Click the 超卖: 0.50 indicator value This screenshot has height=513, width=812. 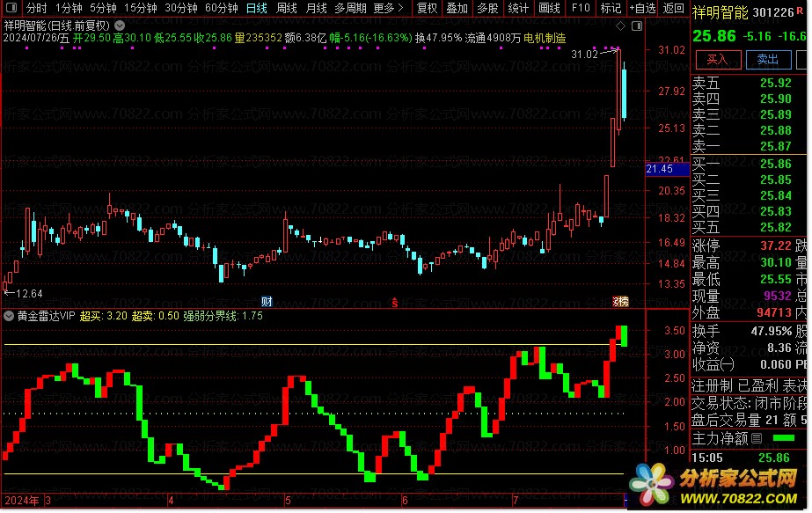pyautogui.click(x=156, y=316)
